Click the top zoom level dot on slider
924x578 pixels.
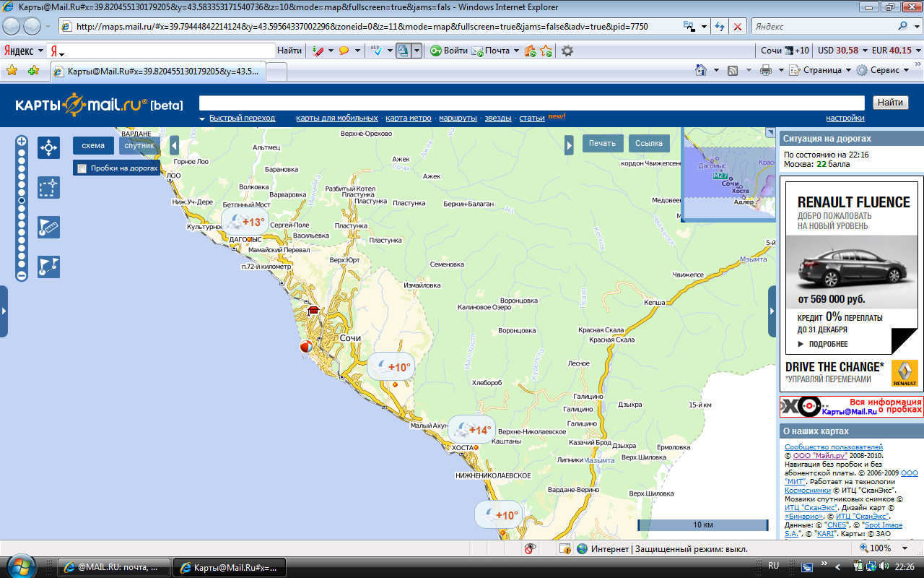[22, 152]
